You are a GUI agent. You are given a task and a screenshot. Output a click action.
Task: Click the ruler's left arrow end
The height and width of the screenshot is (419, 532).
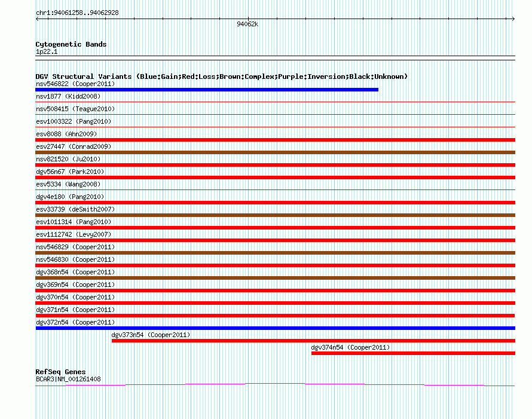point(37,19)
